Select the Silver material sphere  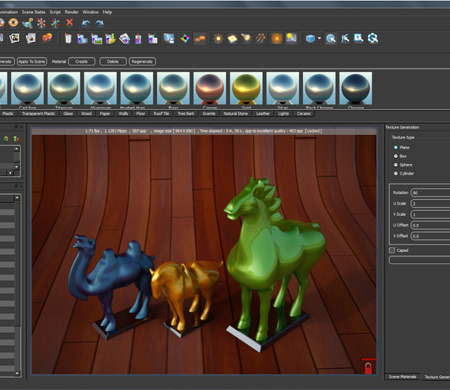283,88
